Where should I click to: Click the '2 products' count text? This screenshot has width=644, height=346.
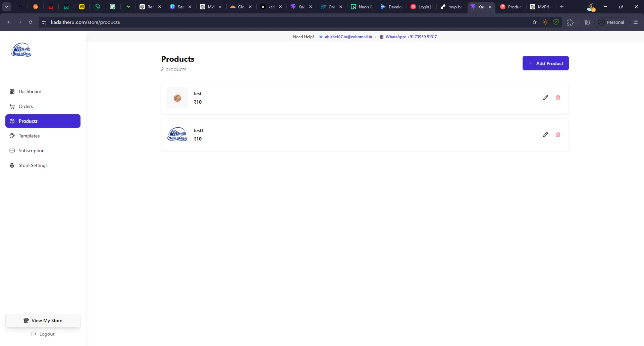[174, 69]
